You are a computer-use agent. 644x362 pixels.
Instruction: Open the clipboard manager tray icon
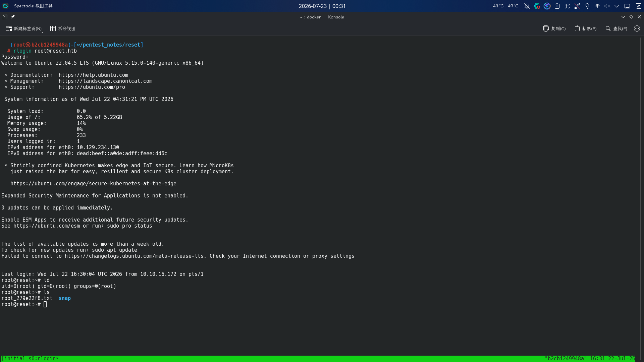[x=557, y=6]
